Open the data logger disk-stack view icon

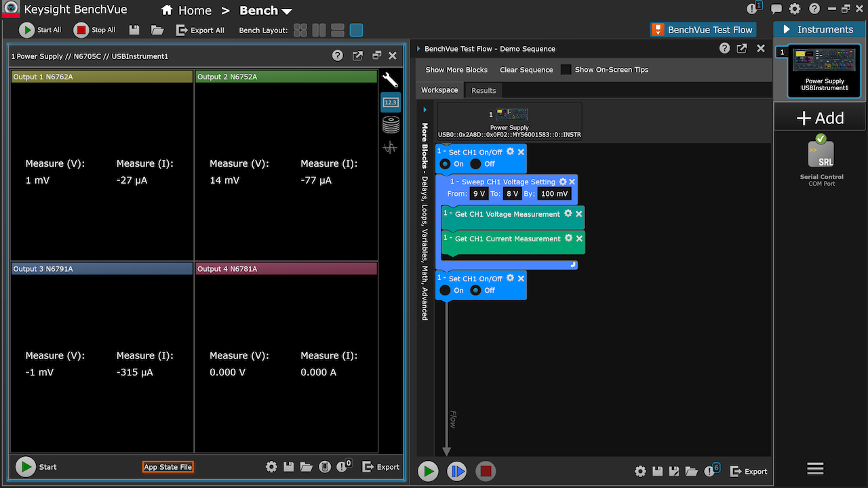pyautogui.click(x=390, y=124)
